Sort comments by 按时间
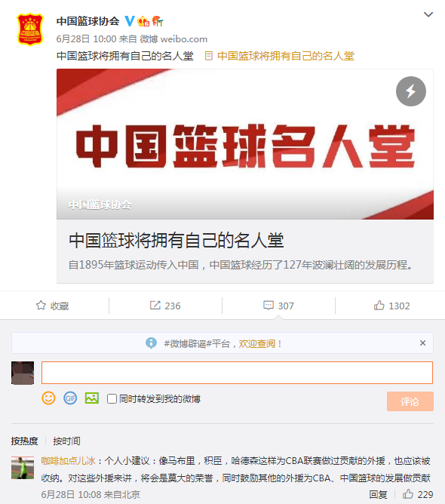 [x=66, y=441]
